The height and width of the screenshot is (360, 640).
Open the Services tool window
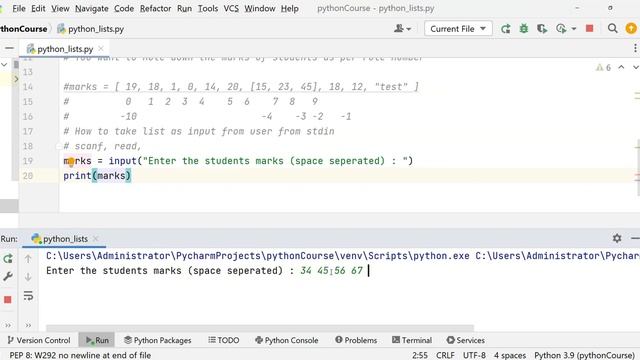click(x=465, y=340)
